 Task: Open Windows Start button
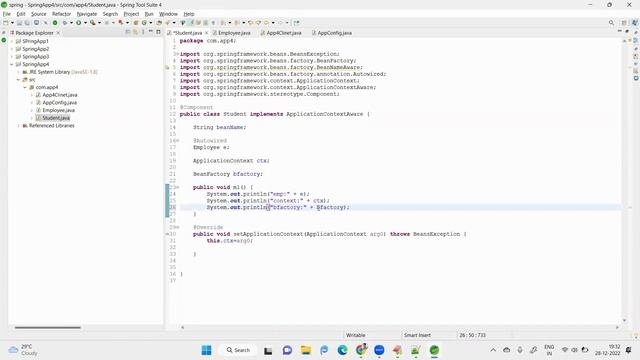(207, 350)
